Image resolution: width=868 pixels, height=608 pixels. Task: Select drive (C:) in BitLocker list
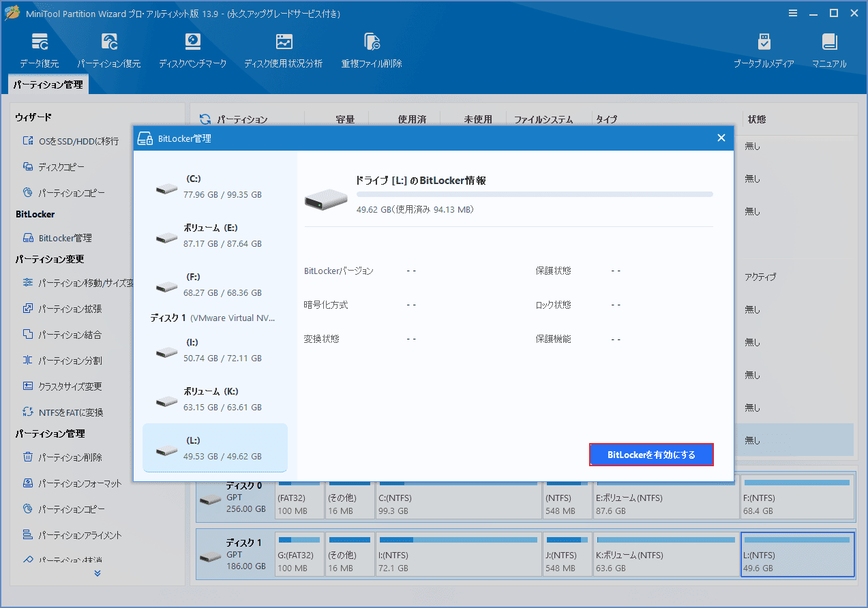point(215,187)
